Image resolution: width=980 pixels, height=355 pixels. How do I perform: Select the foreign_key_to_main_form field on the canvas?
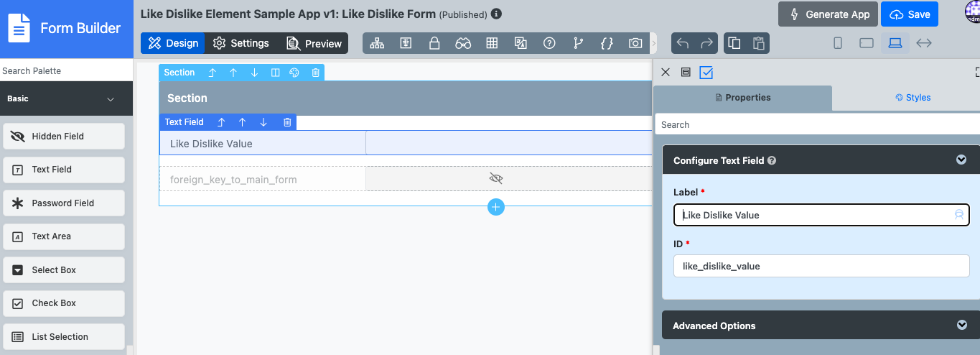tap(406, 179)
